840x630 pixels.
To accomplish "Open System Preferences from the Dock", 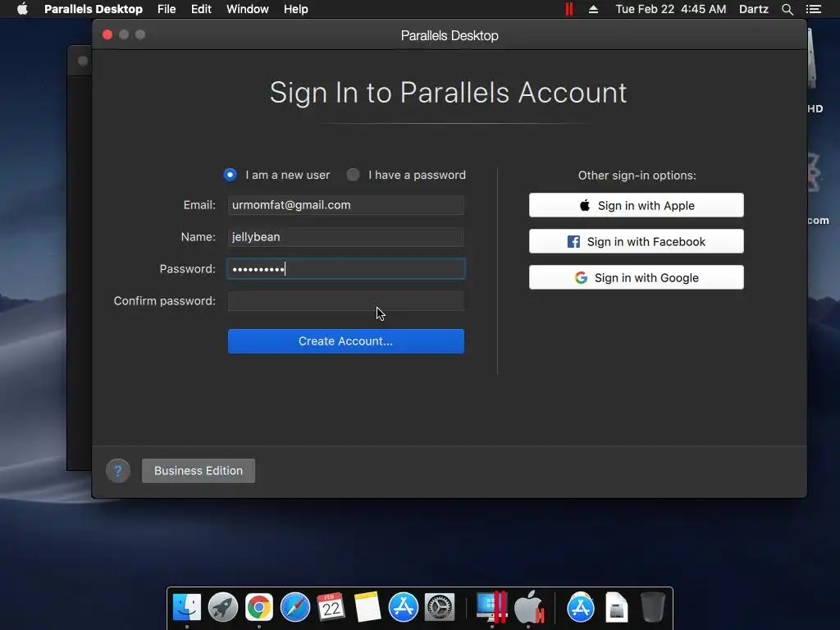I will tap(440, 608).
